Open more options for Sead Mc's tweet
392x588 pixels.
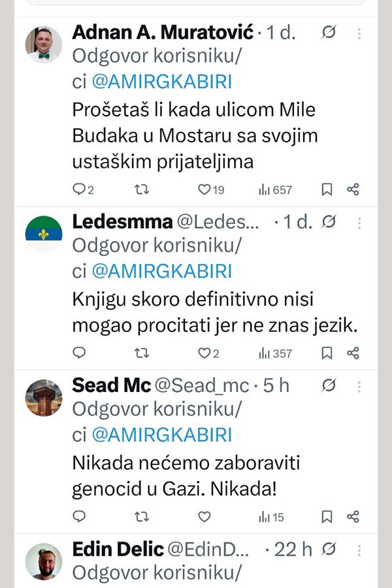359,386
